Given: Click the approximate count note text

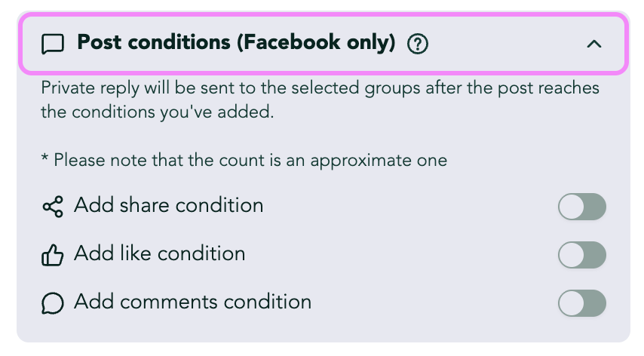Looking at the screenshot, I should click(x=244, y=160).
